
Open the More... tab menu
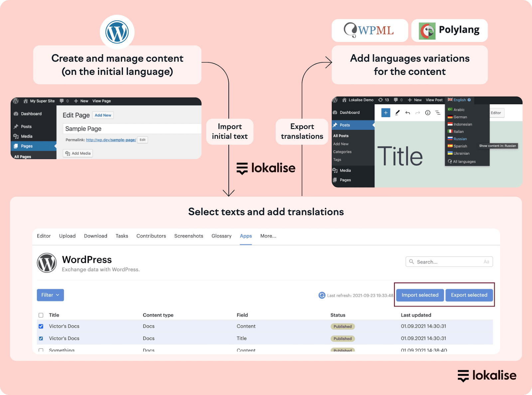coord(268,236)
